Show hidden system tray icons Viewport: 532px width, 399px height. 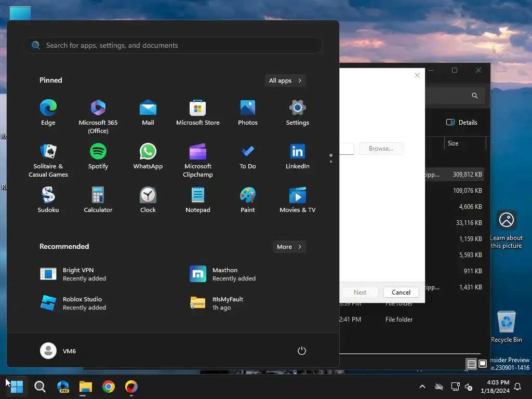(x=422, y=387)
